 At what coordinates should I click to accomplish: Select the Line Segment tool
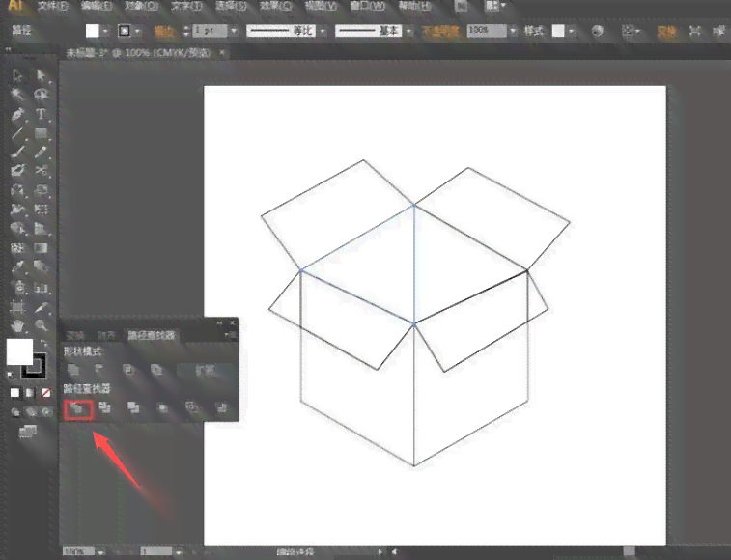click(x=17, y=133)
